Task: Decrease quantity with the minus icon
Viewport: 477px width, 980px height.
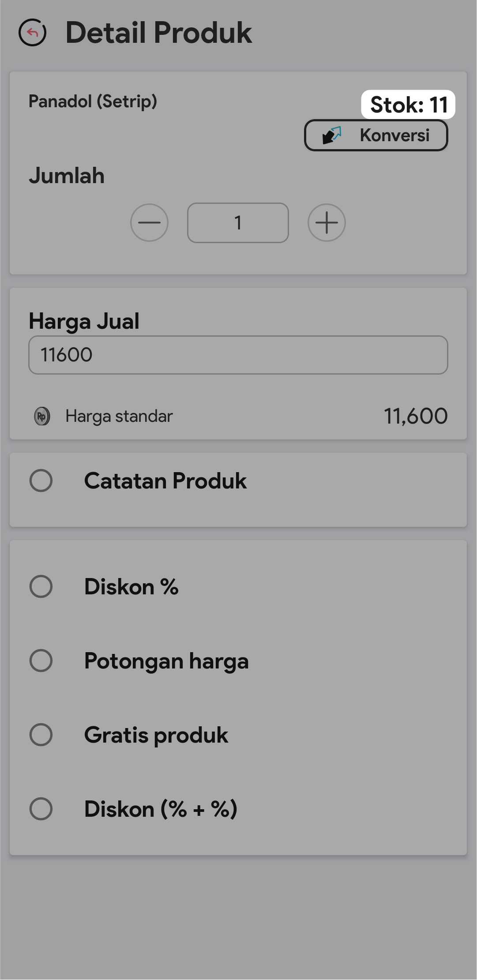Action: pyautogui.click(x=149, y=222)
